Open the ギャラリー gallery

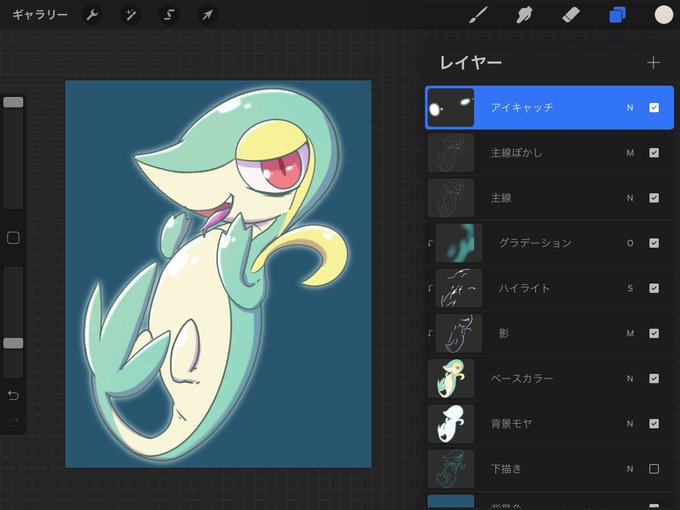click(x=39, y=15)
